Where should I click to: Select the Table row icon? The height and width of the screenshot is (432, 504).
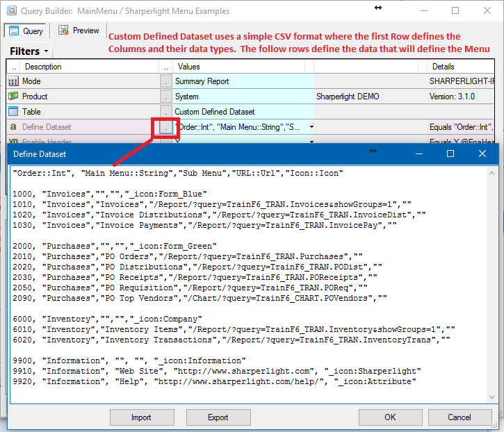[x=13, y=111]
